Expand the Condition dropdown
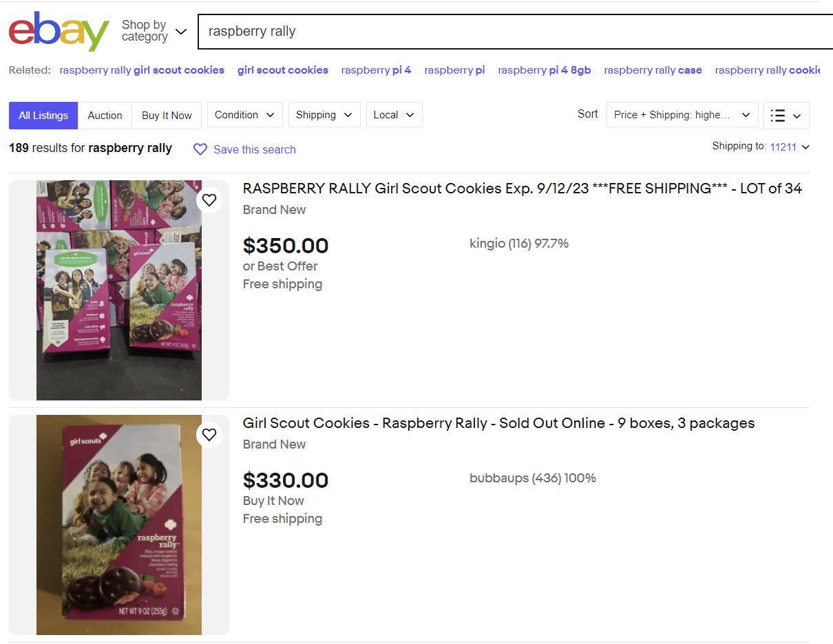Screen dimensions: 833x644 pos(244,115)
